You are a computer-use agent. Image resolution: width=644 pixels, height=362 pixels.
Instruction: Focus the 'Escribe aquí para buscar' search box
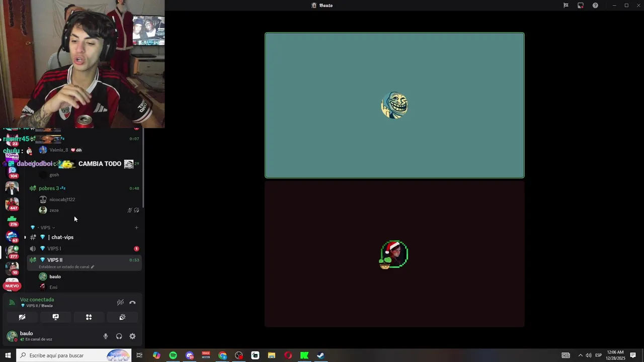coord(74,355)
